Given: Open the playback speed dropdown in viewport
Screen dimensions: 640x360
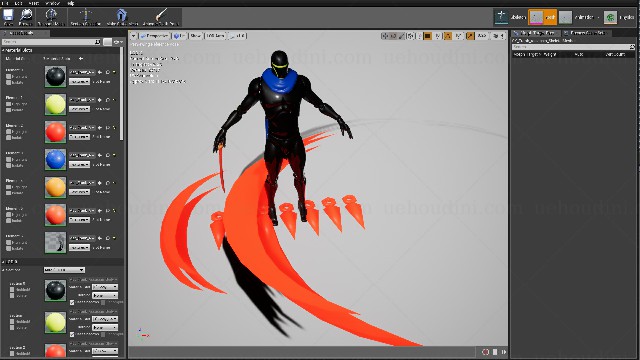Looking at the screenshot, I should point(238,36).
